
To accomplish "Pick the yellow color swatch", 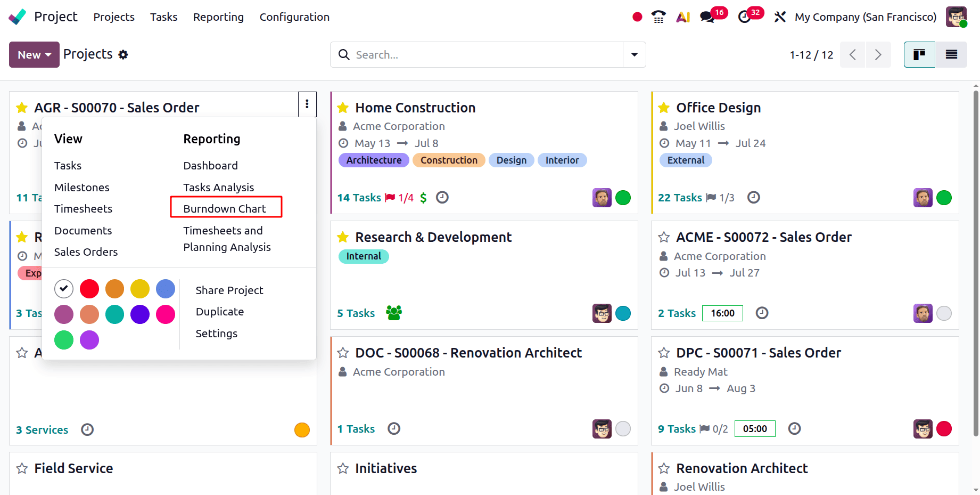I will click(x=140, y=289).
